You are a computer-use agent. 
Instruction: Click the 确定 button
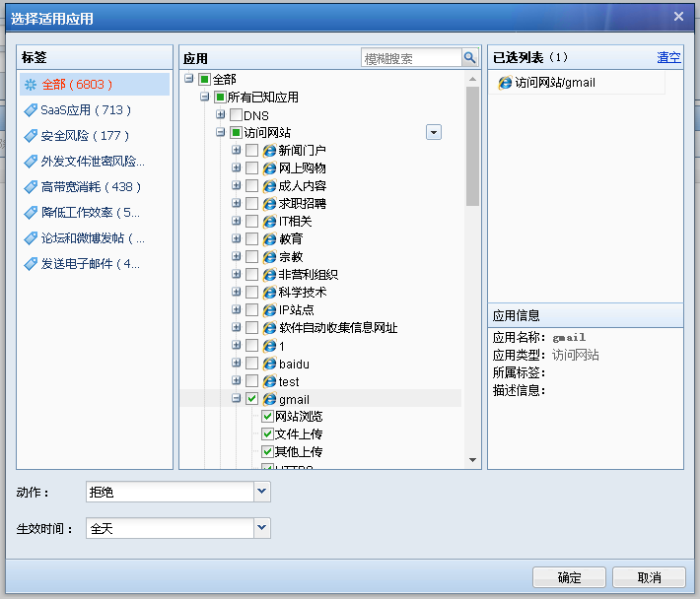pos(569,577)
